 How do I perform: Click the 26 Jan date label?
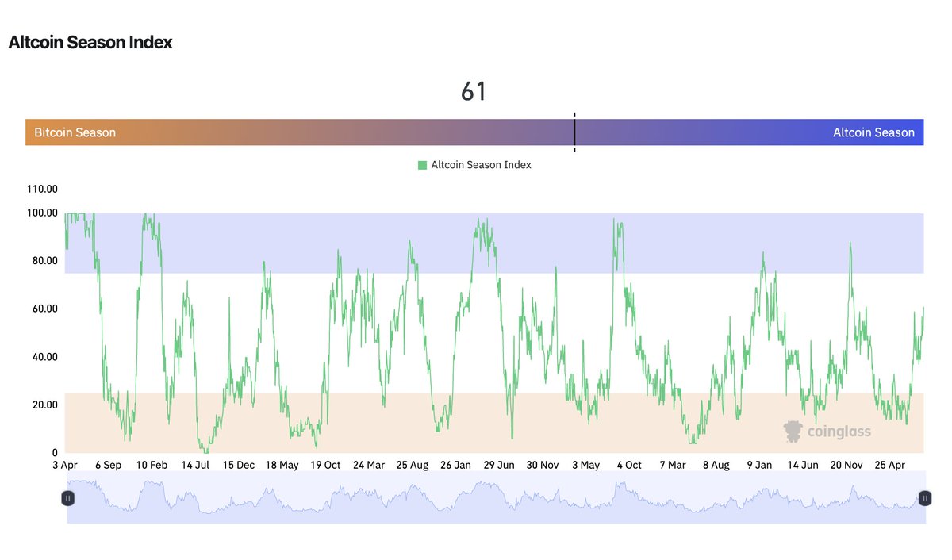pyautogui.click(x=456, y=466)
